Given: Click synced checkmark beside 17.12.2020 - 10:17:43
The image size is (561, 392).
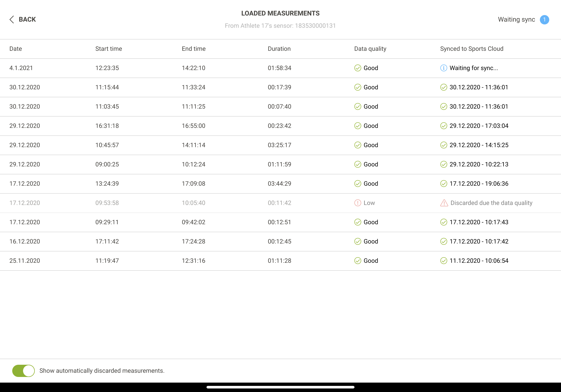Looking at the screenshot, I should click(444, 222).
